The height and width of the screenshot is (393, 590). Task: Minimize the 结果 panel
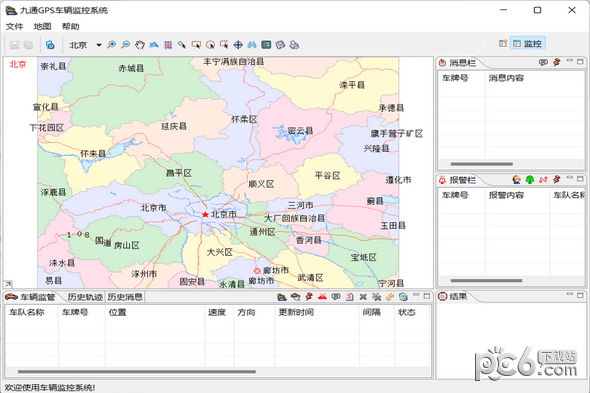570,294
